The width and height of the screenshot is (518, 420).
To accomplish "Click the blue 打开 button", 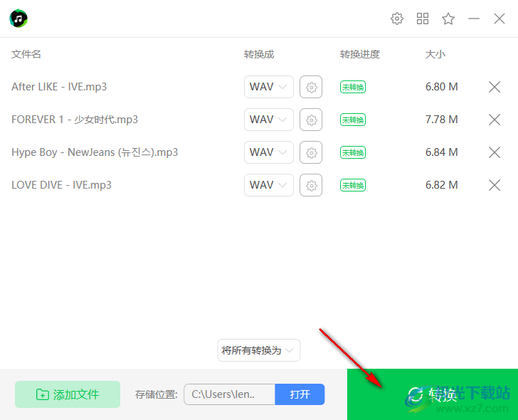I will coord(300,394).
